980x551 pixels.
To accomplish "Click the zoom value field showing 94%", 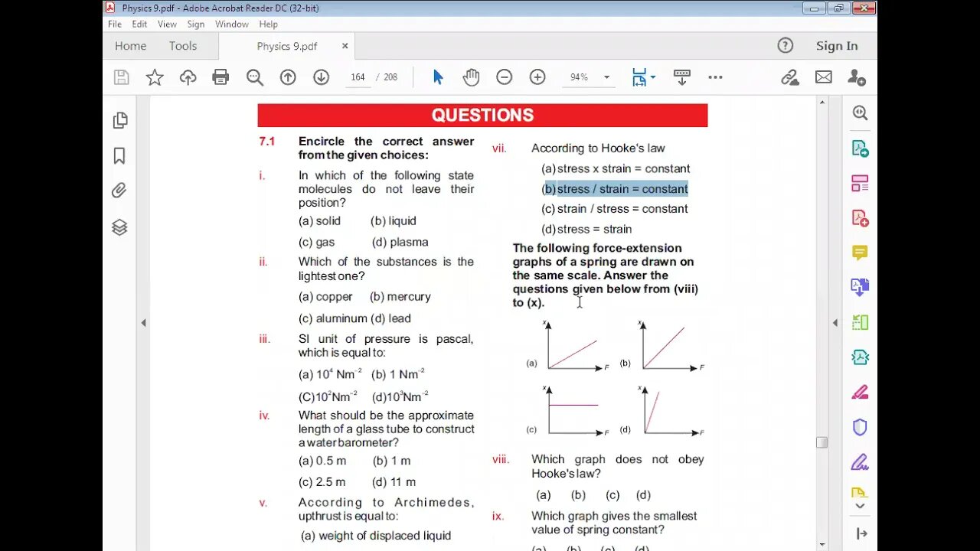I will (580, 77).
